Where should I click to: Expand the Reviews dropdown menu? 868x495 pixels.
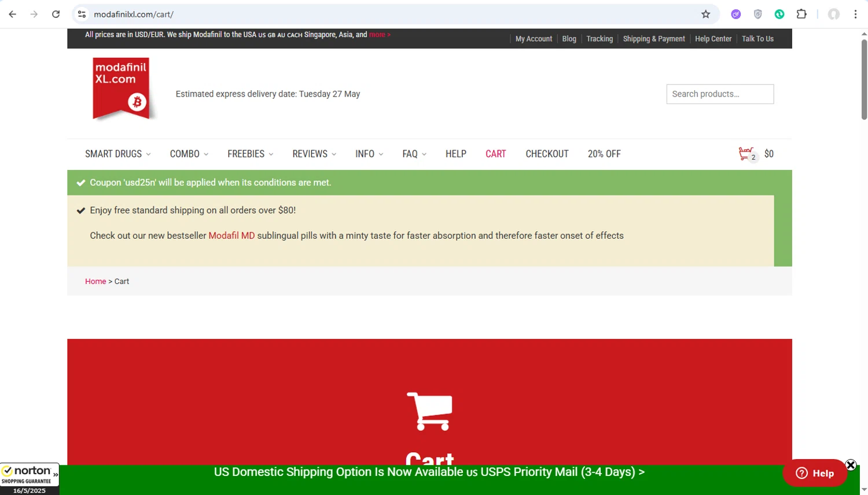coord(314,154)
